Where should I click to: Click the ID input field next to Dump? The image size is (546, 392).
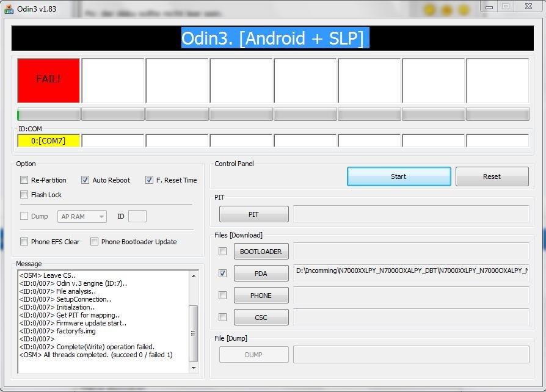tap(137, 216)
